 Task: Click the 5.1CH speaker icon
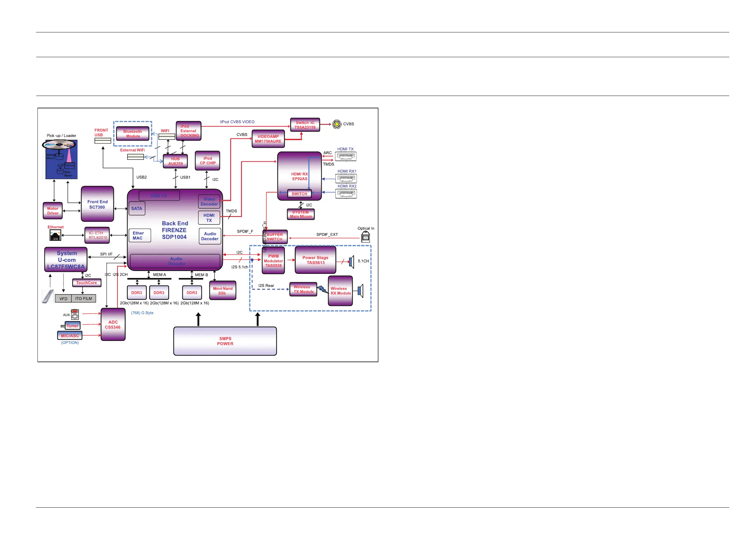(352, 261)
